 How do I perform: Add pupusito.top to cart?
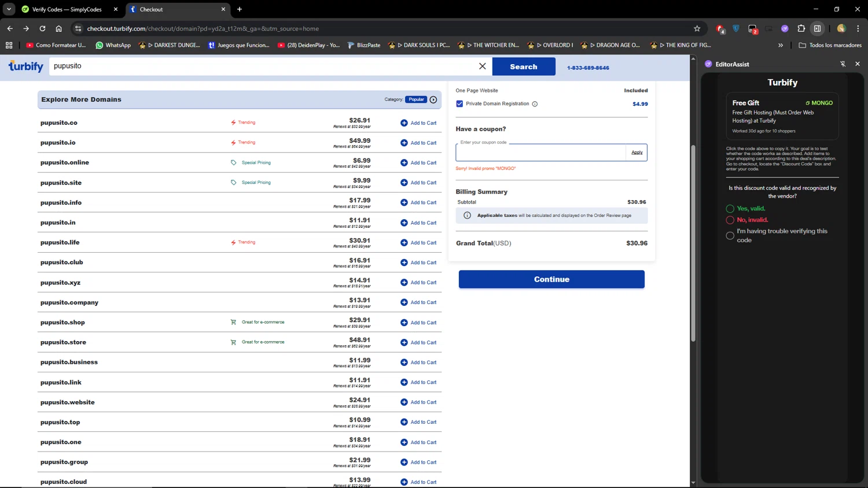pos(418,422)
